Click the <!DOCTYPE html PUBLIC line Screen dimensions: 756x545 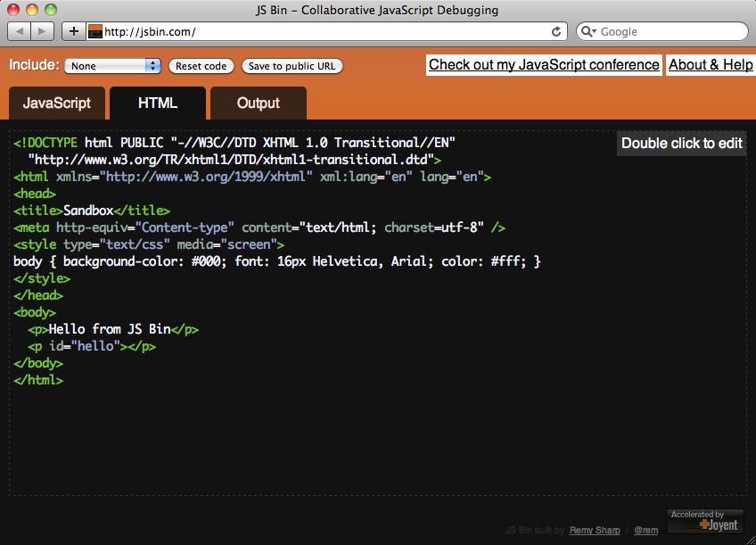click(x=234, y=143)
